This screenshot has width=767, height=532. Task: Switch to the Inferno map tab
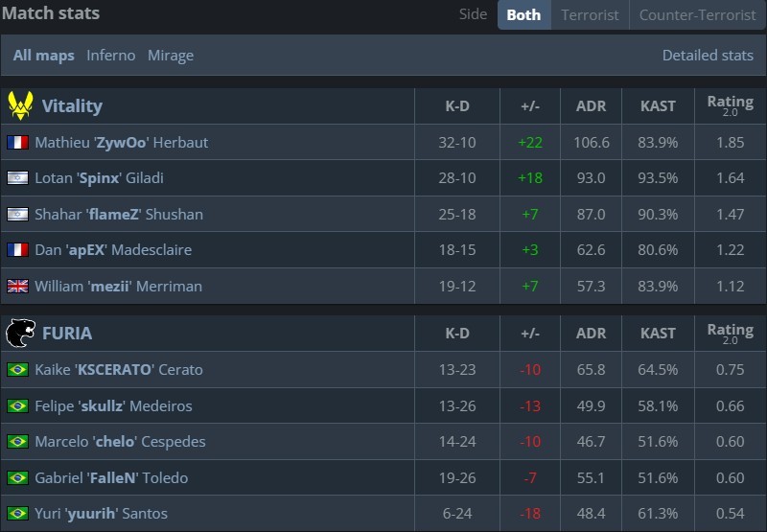111,56
